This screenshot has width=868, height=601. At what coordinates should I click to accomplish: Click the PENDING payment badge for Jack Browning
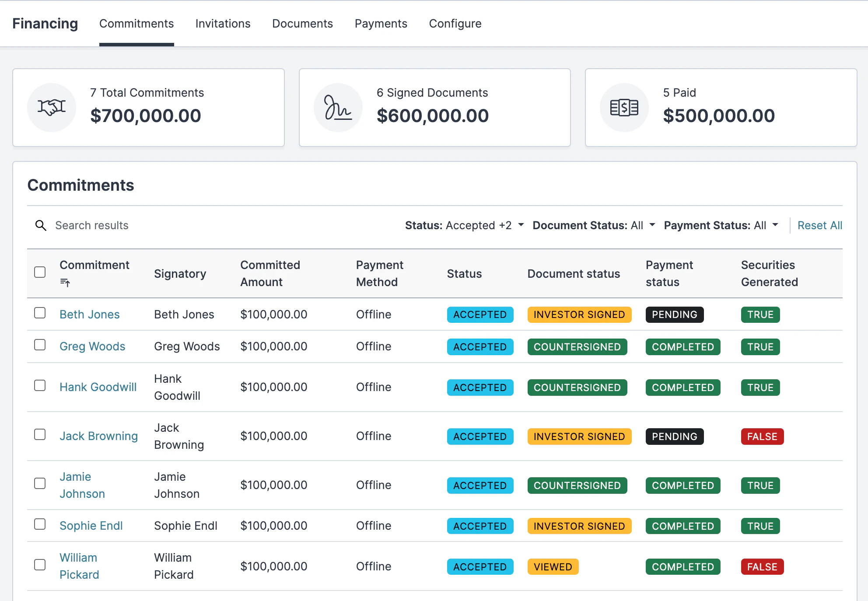[x=674, y=436]
